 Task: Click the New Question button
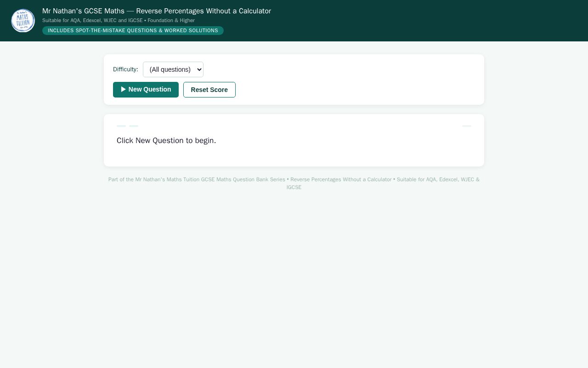tap(146, 90)
